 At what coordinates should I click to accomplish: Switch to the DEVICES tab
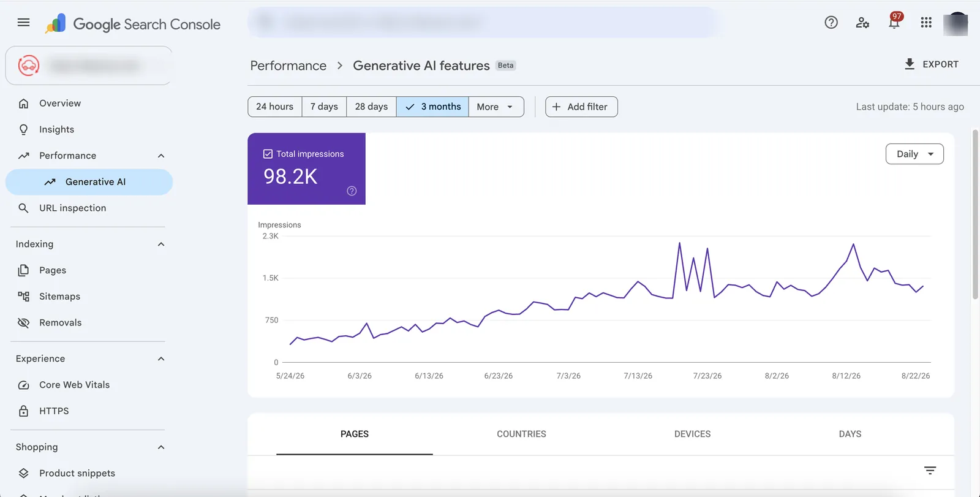point(693,434)
